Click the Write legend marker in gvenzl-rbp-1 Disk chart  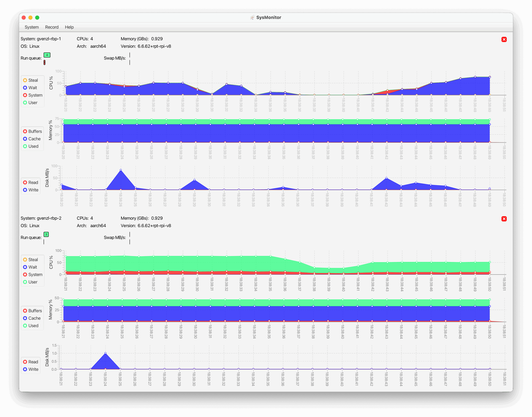[x=25, y=190]
